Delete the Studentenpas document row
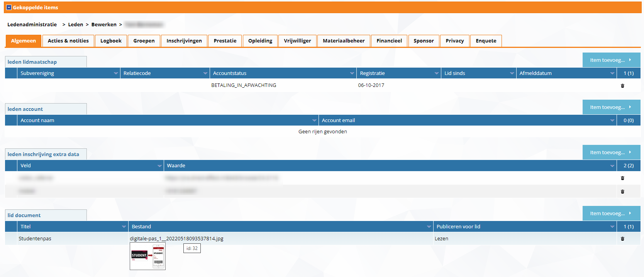Screen dimensions: 644x277 pos(622,239)
